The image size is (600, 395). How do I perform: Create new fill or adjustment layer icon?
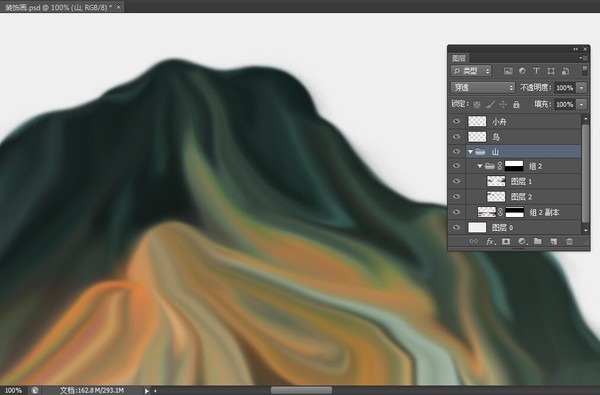522,241
